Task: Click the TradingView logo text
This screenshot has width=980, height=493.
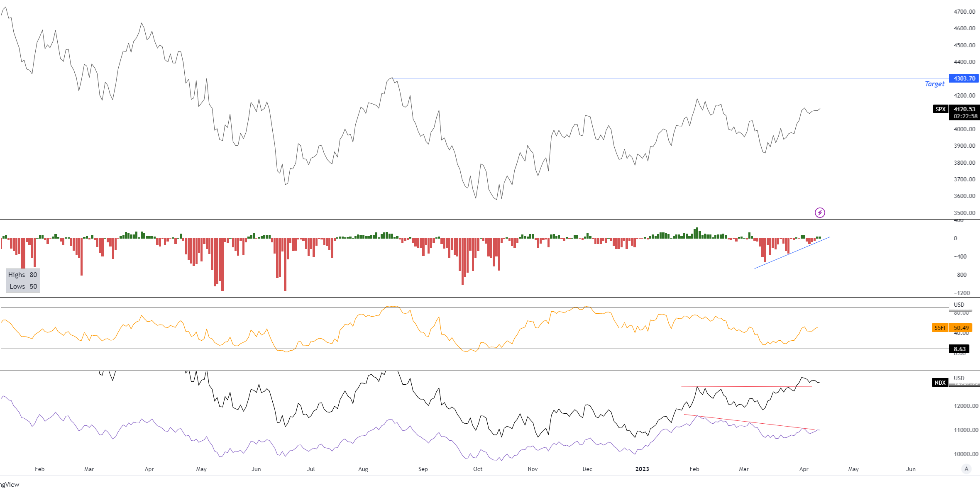Action: click(9, 484)
